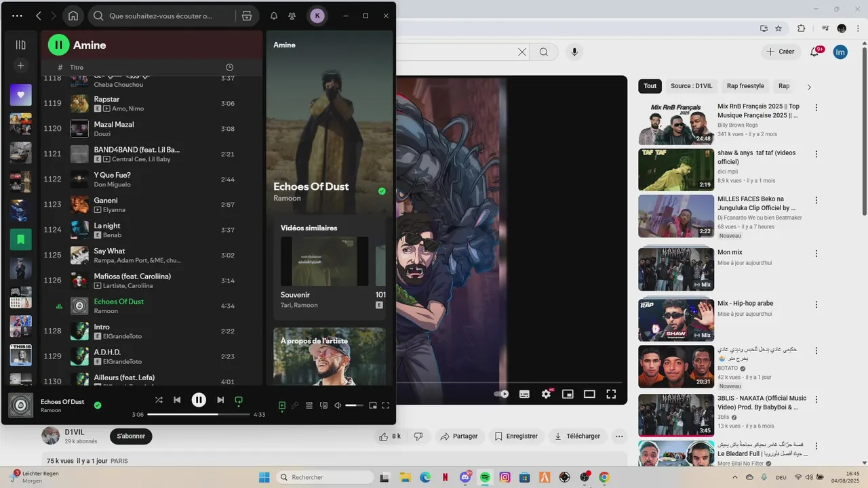This screenshot has width=868, height=488.
Task: Click Enregistrer under the video
Action: click(516, 436)
